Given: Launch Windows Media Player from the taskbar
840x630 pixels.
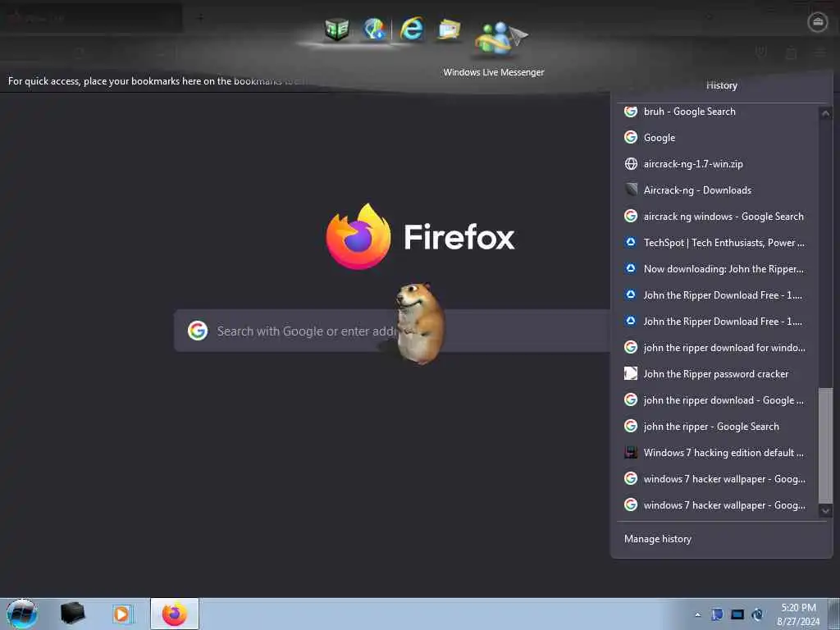Looking at the screenshot, I should (121, 614).
